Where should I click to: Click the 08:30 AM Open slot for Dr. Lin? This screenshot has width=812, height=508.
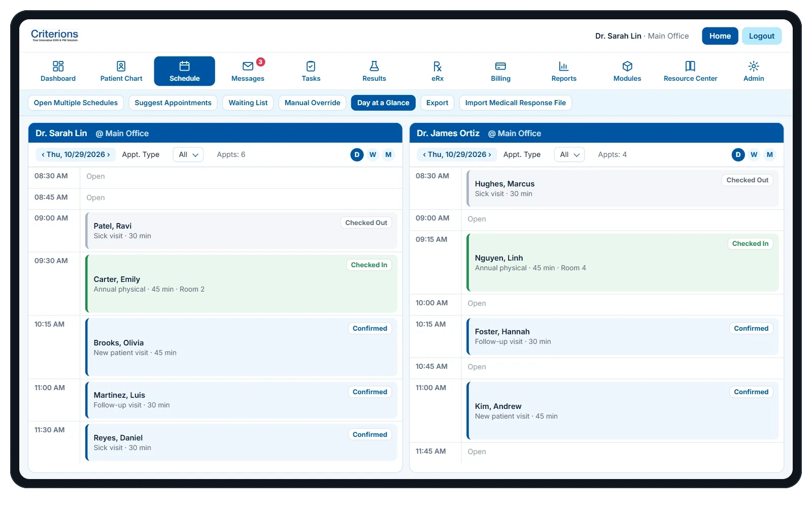tap(241, 177)
